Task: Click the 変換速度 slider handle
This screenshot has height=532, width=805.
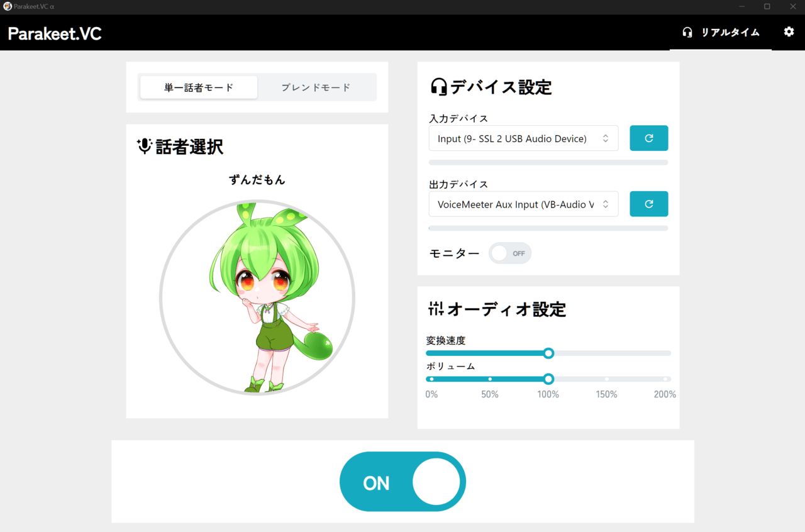Action: tap(548, 353)
